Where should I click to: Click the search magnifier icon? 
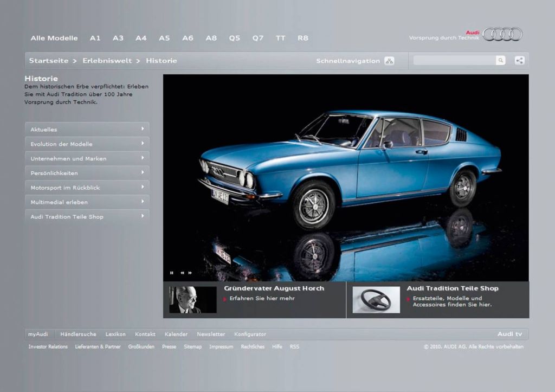[x=500, y=61]
